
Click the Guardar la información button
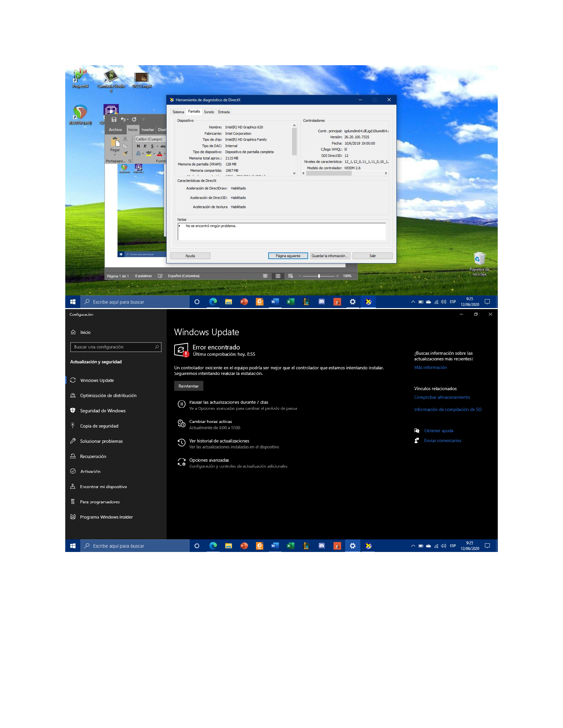(x=330, y=256)
